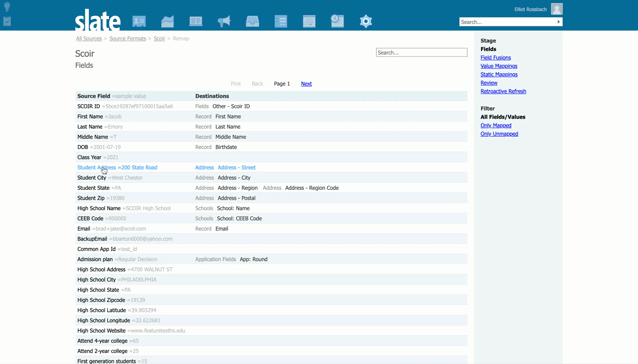
Task: Click the Birthdate destination
Action: coord(226,147)
